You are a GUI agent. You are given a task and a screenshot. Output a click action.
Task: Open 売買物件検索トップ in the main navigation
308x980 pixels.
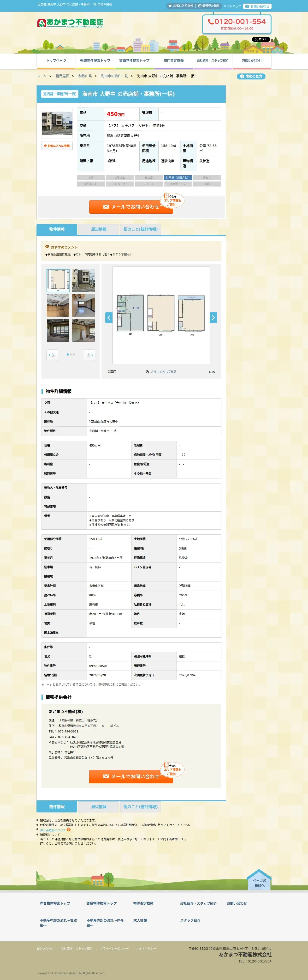pos(95,61)
